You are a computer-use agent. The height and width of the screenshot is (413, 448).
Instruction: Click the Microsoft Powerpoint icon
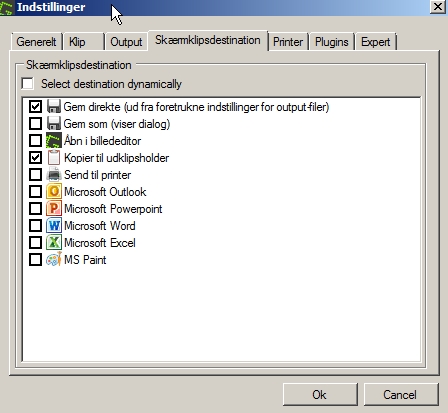(54, 208)
